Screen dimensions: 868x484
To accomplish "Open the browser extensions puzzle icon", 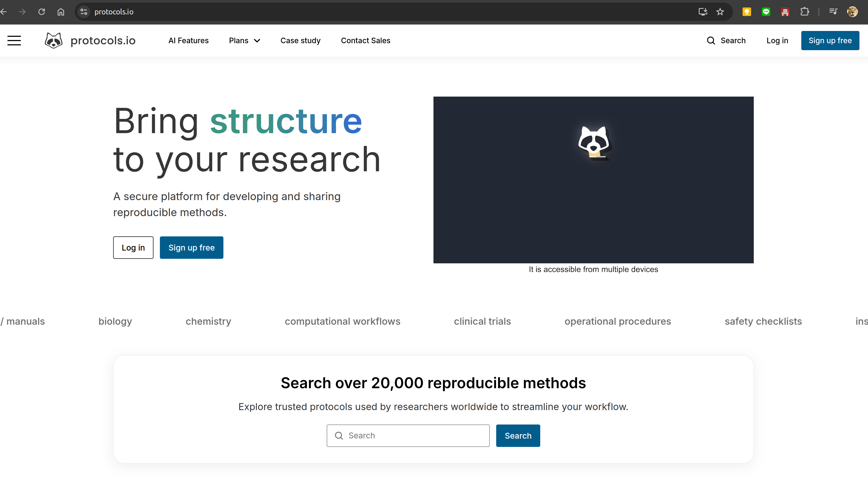I will 804,12.
